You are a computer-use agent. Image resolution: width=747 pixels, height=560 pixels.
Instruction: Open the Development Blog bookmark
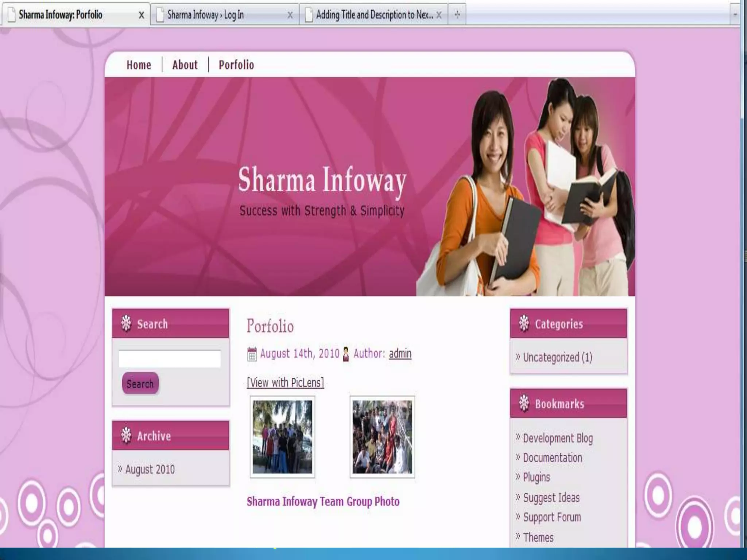(x=558, y=438)
